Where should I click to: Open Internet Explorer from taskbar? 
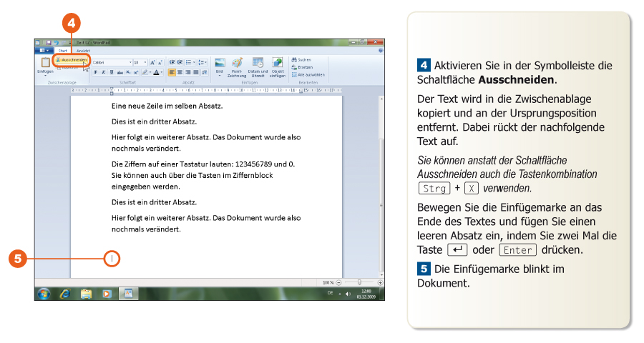[x=65, y=293]
